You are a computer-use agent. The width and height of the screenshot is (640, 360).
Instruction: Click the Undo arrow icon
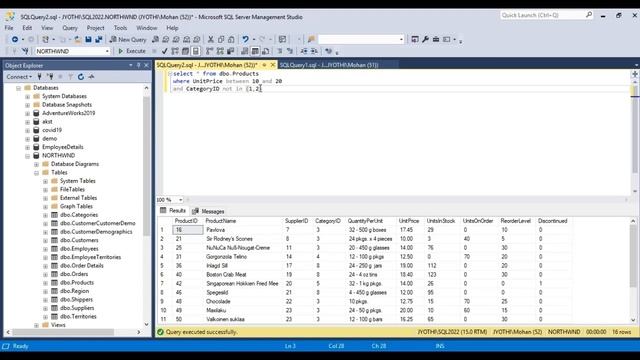click(x=245, y=40)
